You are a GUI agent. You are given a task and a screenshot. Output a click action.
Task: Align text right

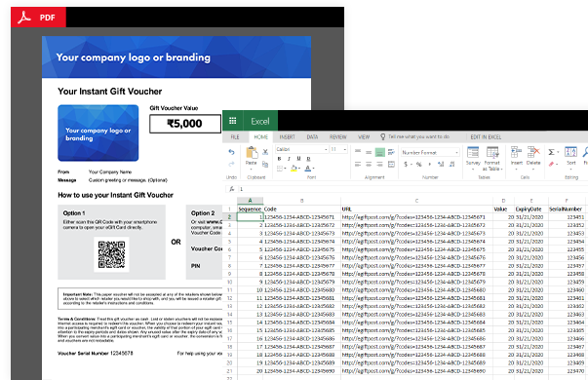coord(380,164)
